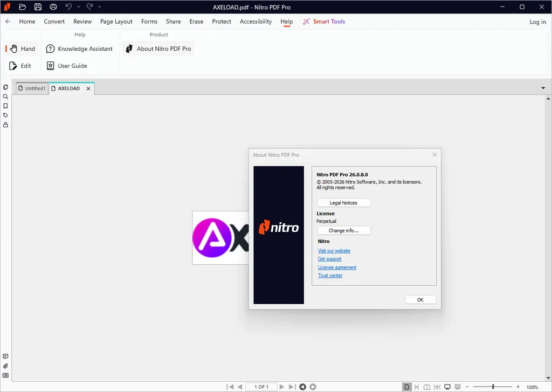The height and width of the screenshot is (392, 552).
Task: Click the Change info... button
Action: click(x=343, y=231)
